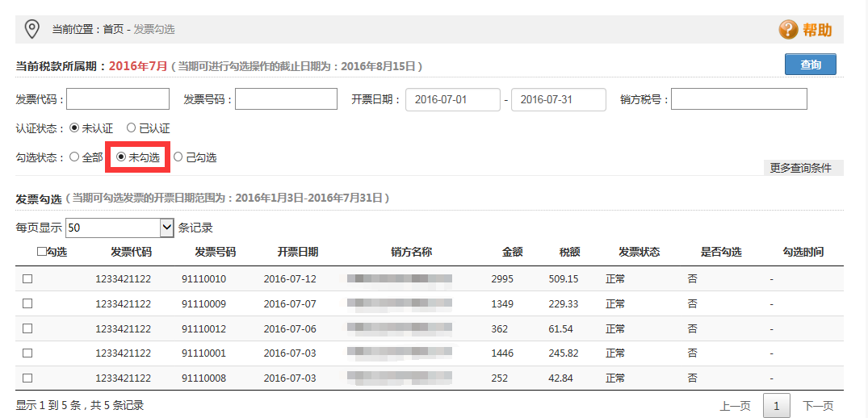Tick checkbox for invoice 91110008

click(x=27, y=378)
